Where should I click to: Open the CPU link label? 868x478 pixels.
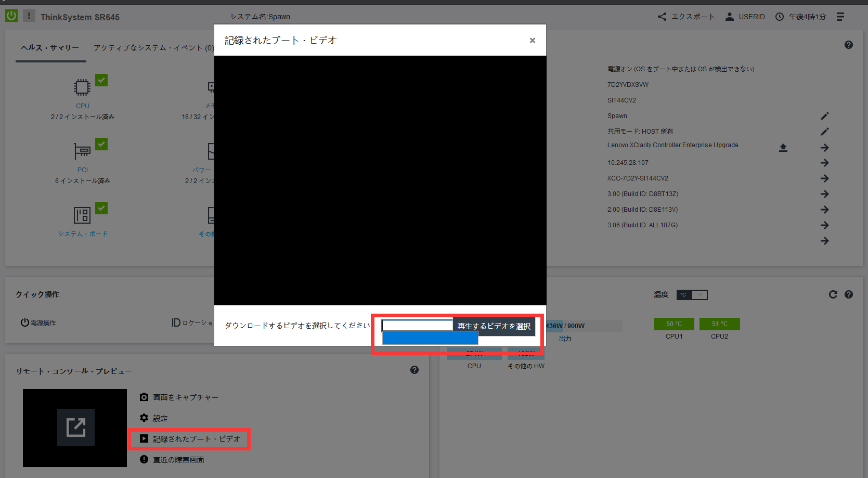[x=83, y=106]
